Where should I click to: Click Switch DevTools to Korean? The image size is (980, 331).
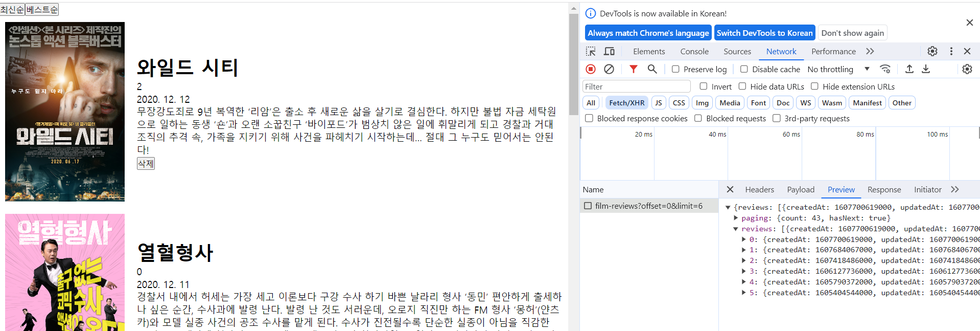click(764, 33)
